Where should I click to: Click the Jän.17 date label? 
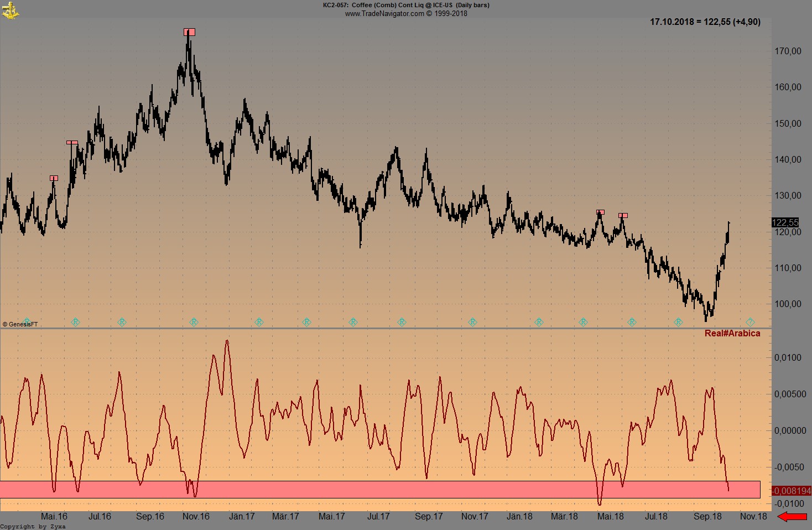coord(242,516)
